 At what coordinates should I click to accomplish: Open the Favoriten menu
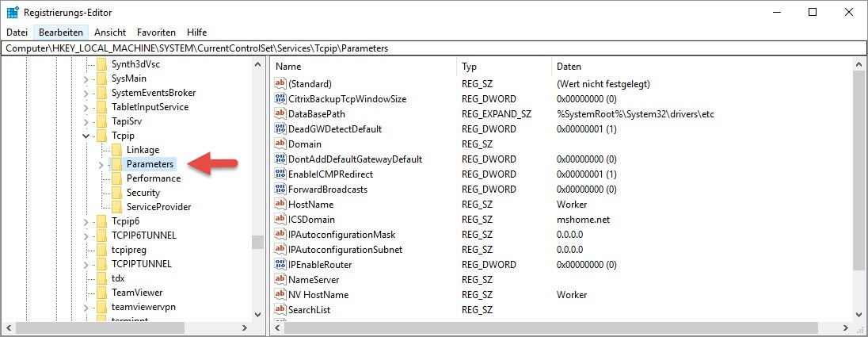click(156, 33)
